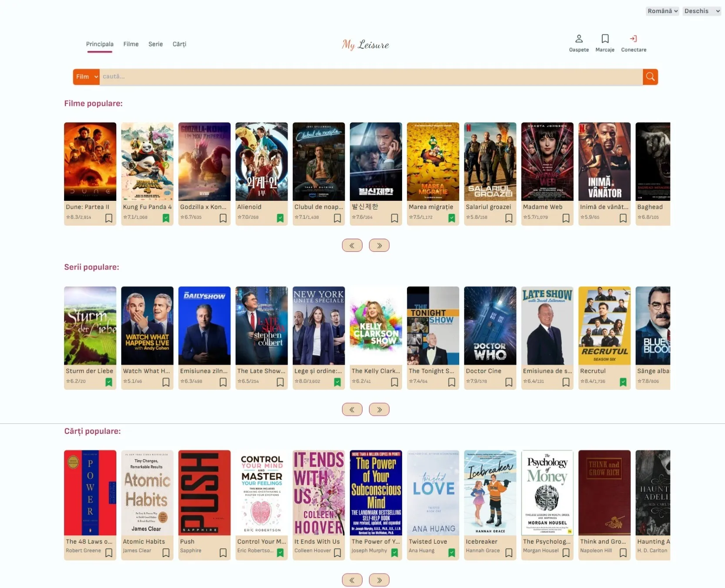Click the orange search magnifier button
The image size is (725, 588).
[x=650, y=77]
